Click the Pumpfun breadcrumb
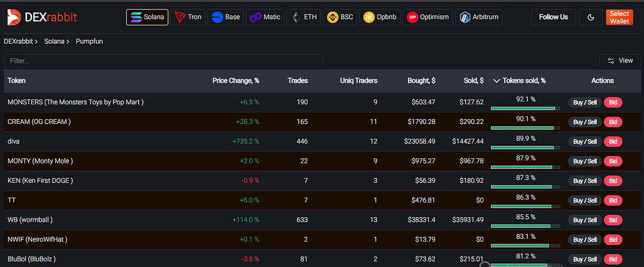 tap(89, 42)
